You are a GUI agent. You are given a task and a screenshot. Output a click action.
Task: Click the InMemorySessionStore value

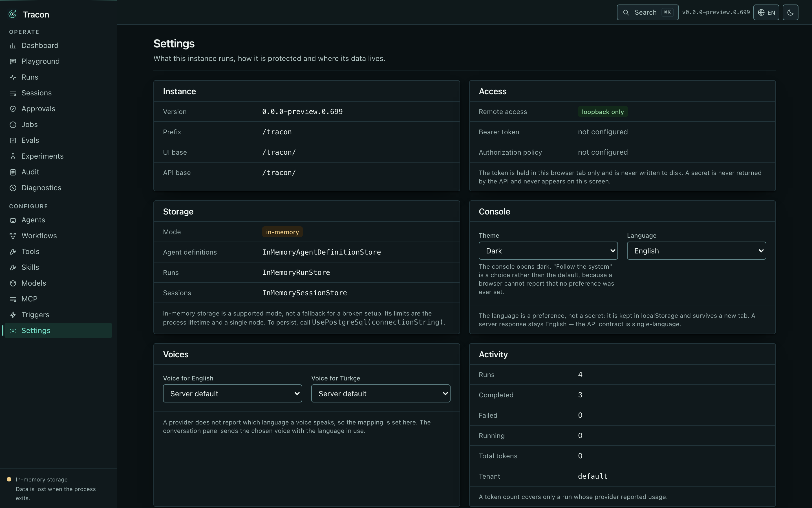(x=304, y=293)
